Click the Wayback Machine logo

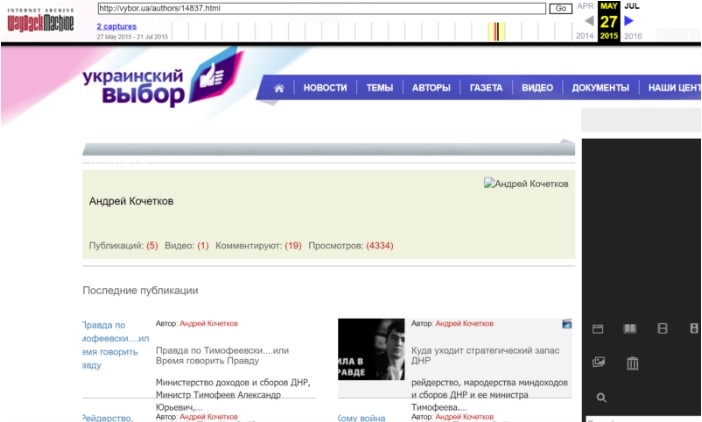click(39, 23)
